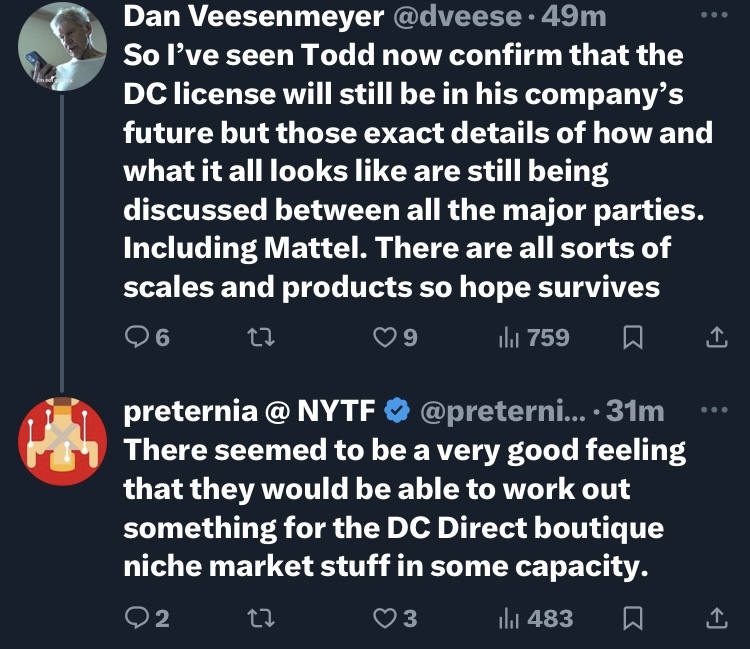The image size is (750, 649).
Task: Repost Dan Veesenmeyer's tweet
Action: point(261,338)
